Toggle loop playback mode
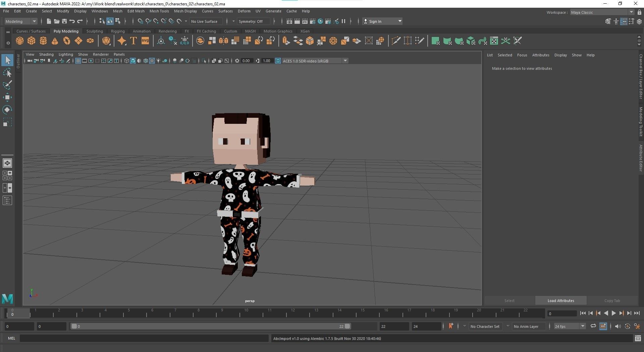 [593, 326]
